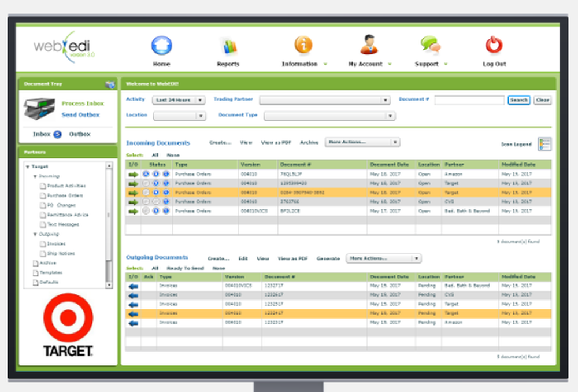This screenshot has height=392, width=578.
Task: Click the Document Tray header icon
Action: tap(110, 84)
